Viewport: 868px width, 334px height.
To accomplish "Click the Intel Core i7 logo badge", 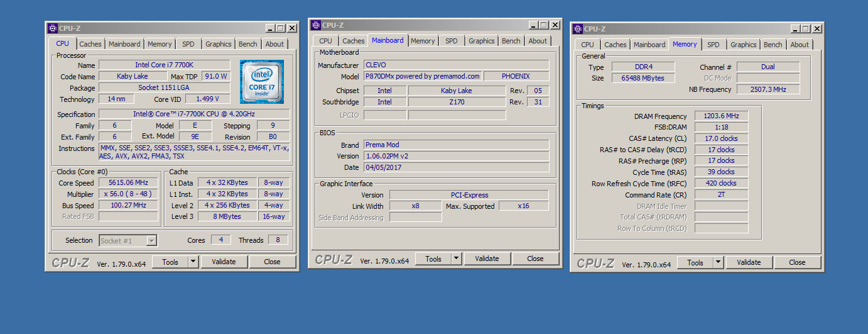I will tap(261, 82).
